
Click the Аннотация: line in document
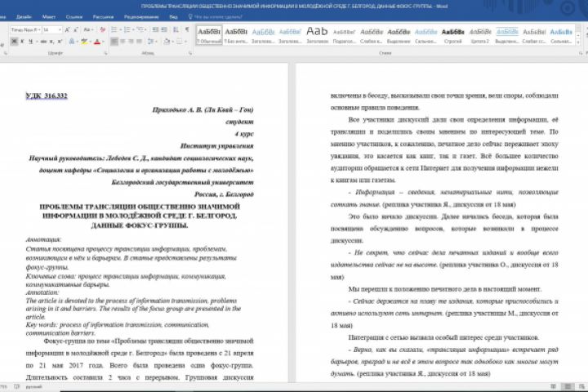tap(43, 239)
